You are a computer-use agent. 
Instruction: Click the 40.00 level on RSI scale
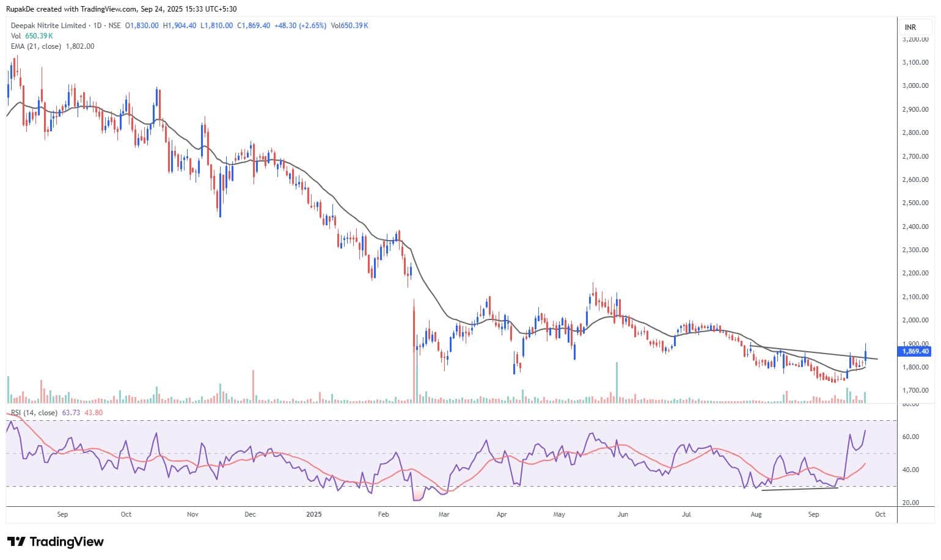pyautogui.click(x=910, y=470)
